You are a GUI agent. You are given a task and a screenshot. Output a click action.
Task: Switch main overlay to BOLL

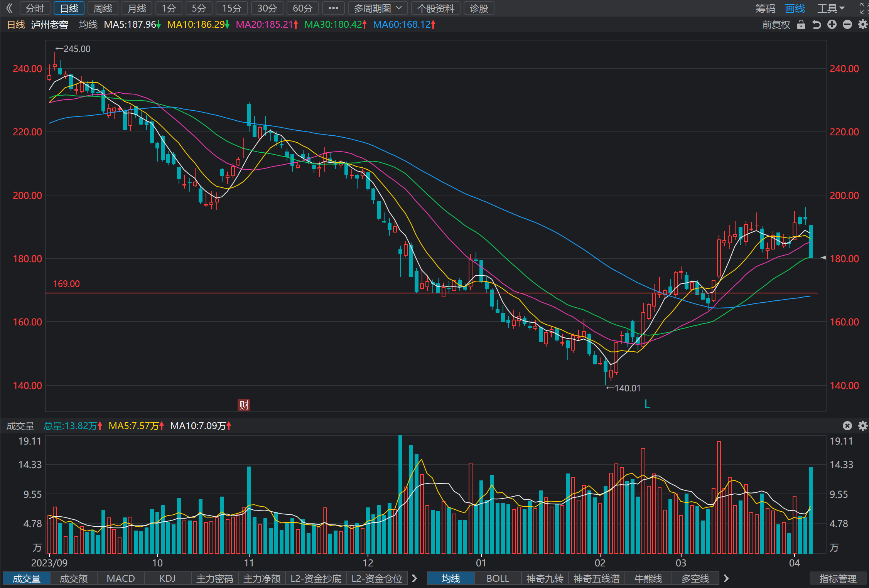pos(498,578)
